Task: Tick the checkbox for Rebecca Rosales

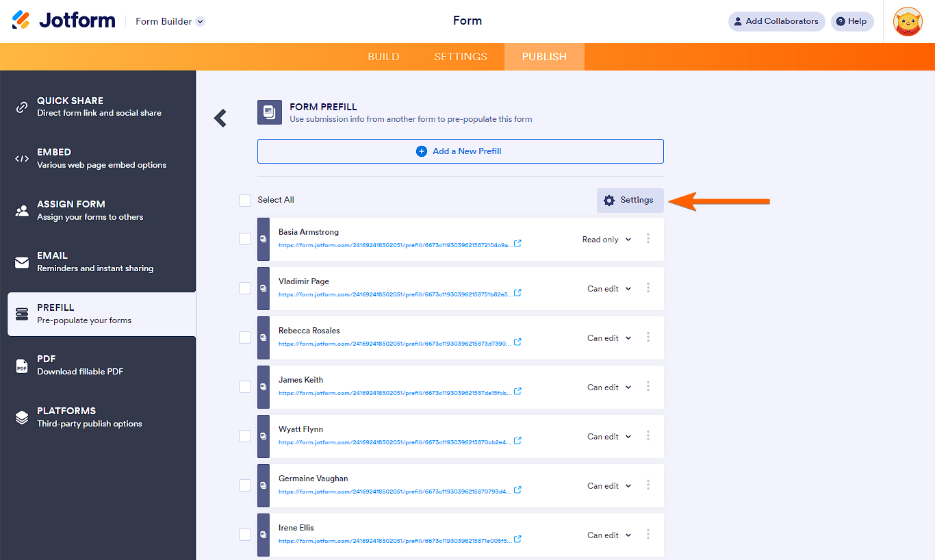Action: [245, 338]
